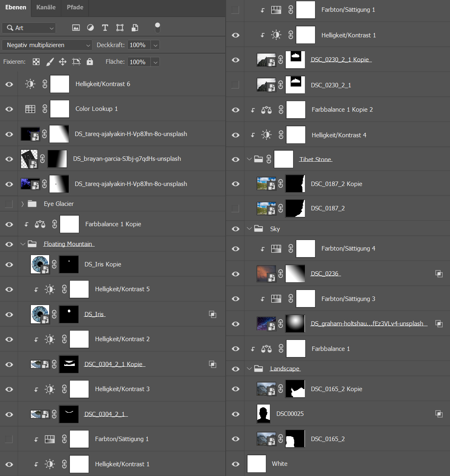Expand the Eye Glacier group
The height and width of the screenshot is (476, 450).
tap(22, 204)
